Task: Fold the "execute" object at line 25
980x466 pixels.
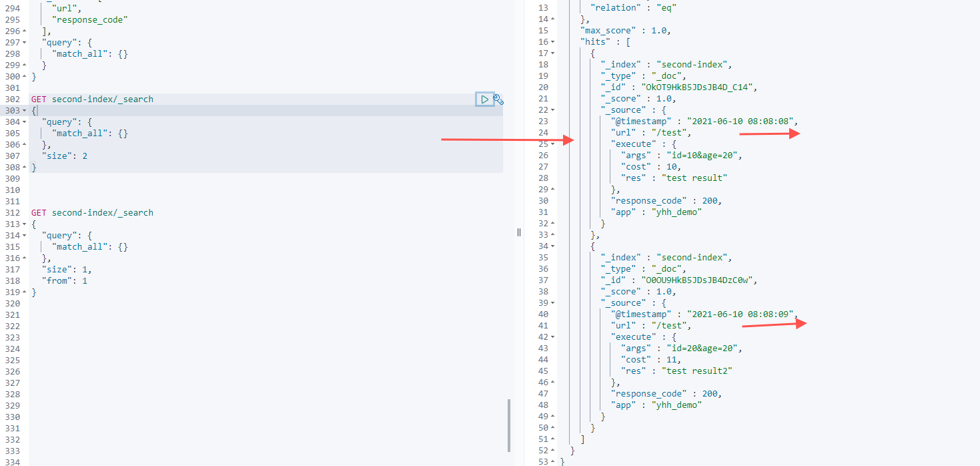Action: pos(552,144)
